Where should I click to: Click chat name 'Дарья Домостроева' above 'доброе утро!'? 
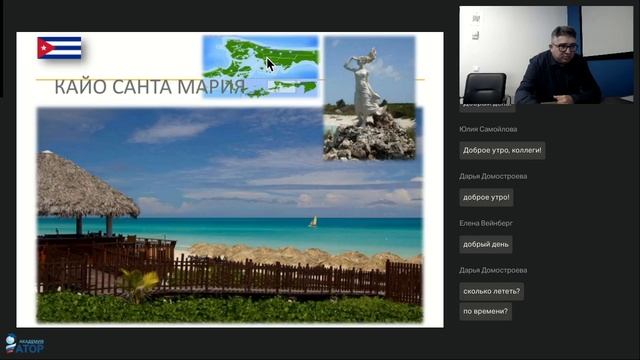(493, 176)
